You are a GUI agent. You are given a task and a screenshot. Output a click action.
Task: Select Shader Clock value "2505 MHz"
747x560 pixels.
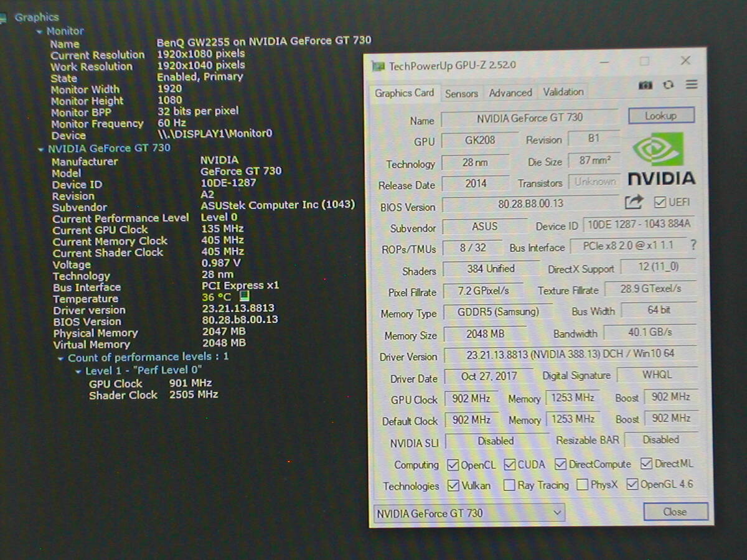194,394
